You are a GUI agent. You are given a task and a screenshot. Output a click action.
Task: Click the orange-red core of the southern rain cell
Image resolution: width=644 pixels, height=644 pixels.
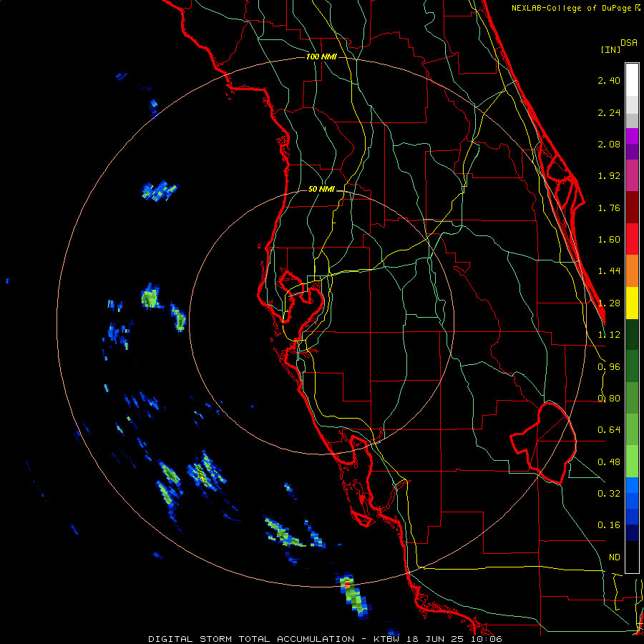point(348,584)
